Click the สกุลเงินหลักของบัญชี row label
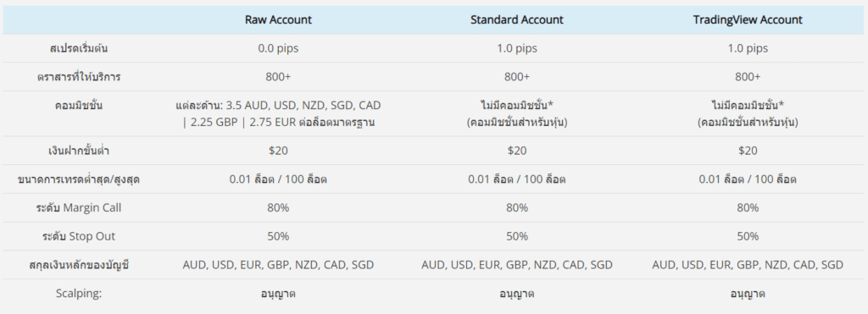The width and height of the screenshot is (868, 314). [x=79, y=265]
